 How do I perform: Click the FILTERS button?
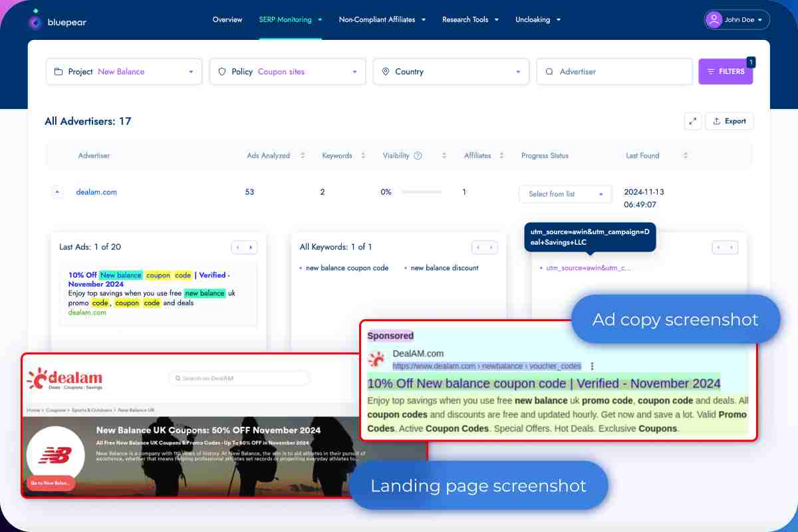tap(726, 72)
